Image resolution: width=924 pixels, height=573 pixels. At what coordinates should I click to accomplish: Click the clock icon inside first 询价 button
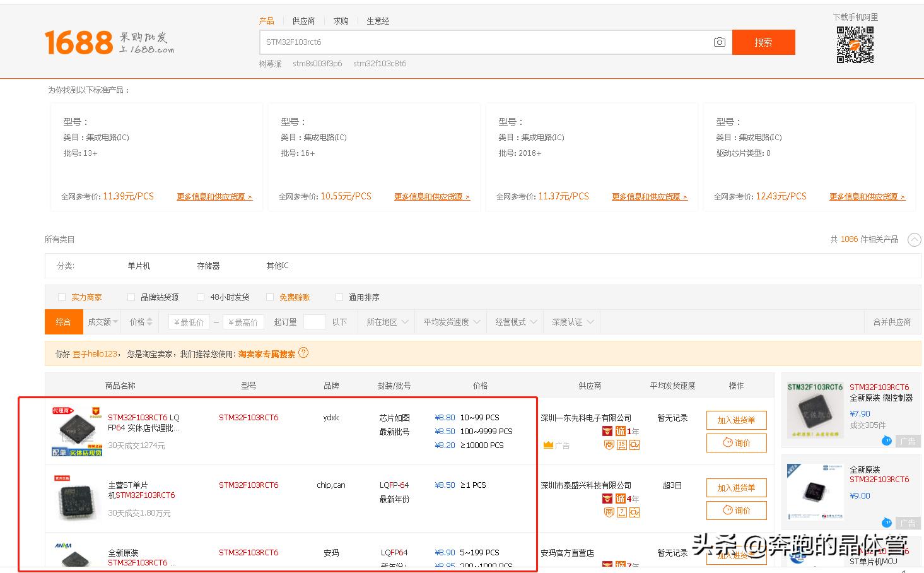point(728,442)
